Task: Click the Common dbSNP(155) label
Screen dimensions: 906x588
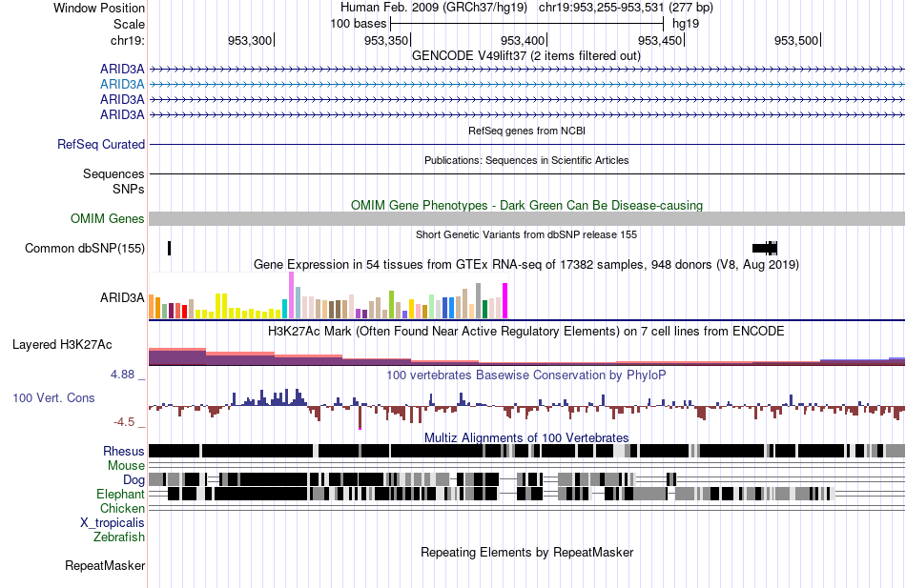Action: click(x=84, y=249)
